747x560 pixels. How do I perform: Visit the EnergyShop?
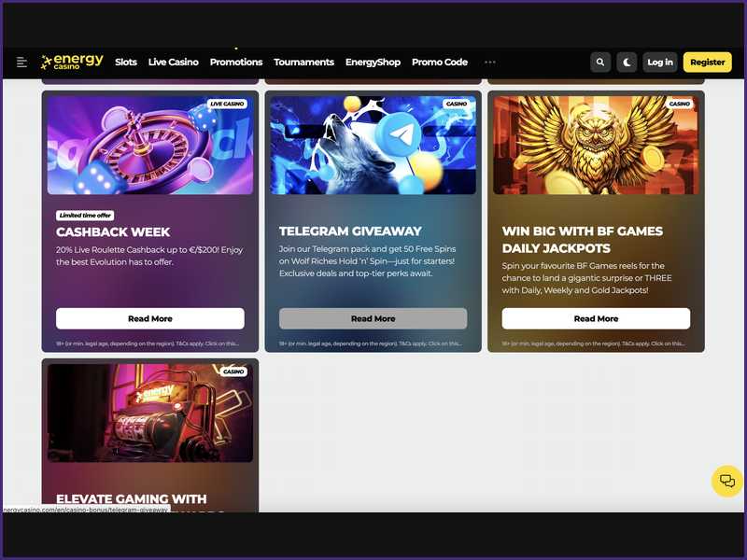tap(373, 63)
